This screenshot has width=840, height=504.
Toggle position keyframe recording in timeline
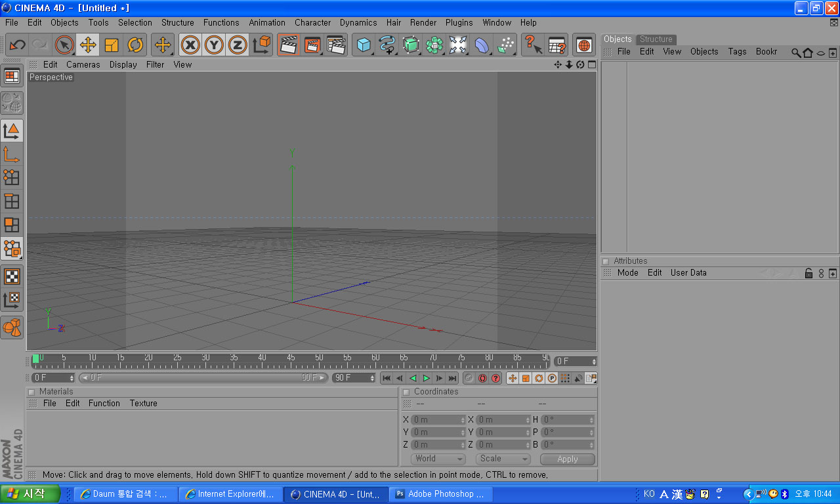coord(513,378)
